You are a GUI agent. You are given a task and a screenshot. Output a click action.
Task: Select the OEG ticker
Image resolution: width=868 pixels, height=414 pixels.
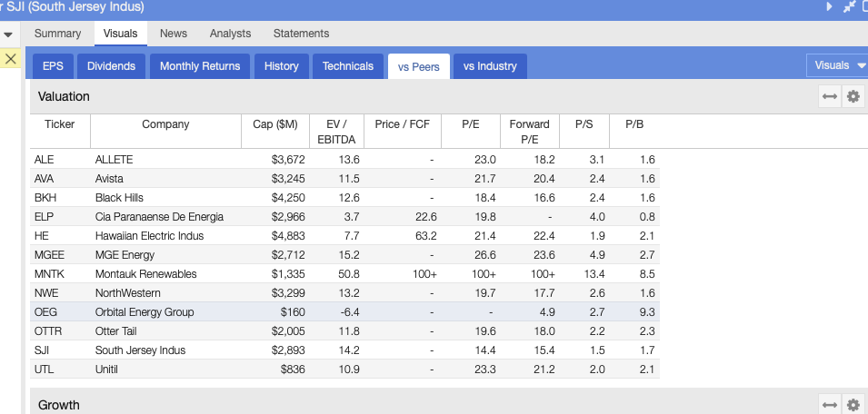45,312
